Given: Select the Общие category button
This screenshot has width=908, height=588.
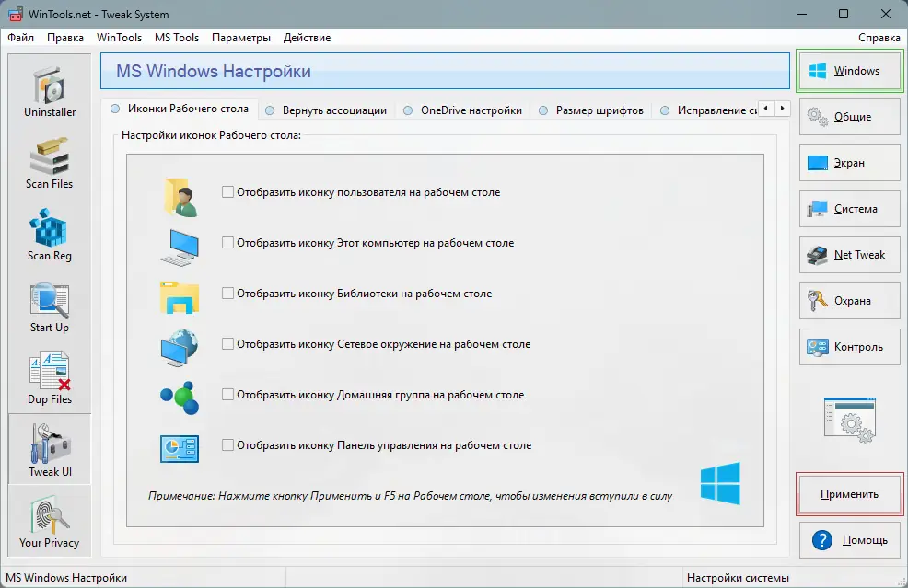Looking at the screenshot, I should click(849, 117).
